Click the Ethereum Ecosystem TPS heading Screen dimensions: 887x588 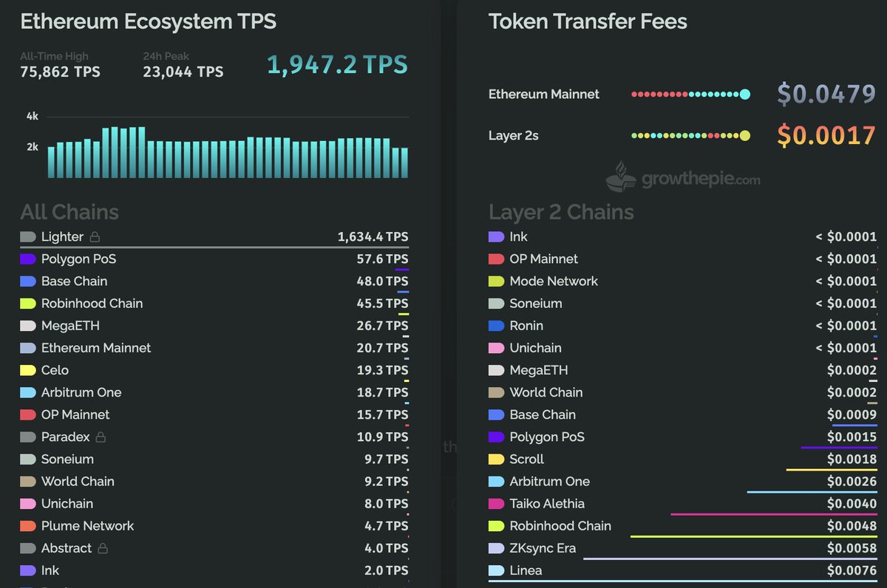click(x=149, y=21)
